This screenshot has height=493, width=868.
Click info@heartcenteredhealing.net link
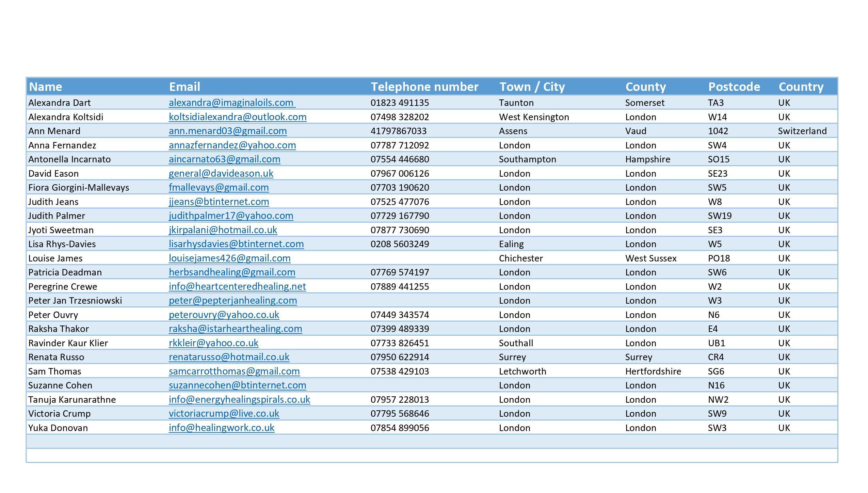(237, 286)
